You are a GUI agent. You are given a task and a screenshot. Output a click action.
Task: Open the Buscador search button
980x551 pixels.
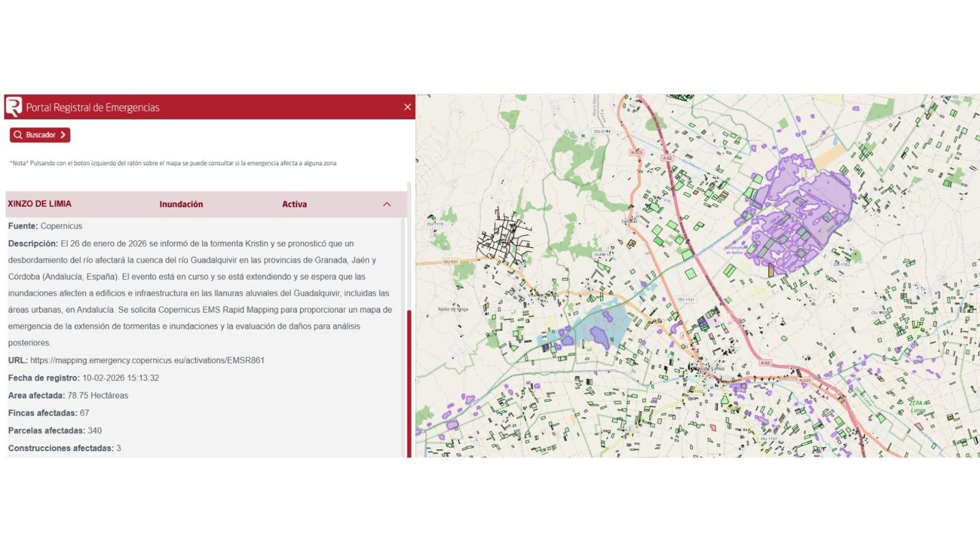[x=40, y=135]
